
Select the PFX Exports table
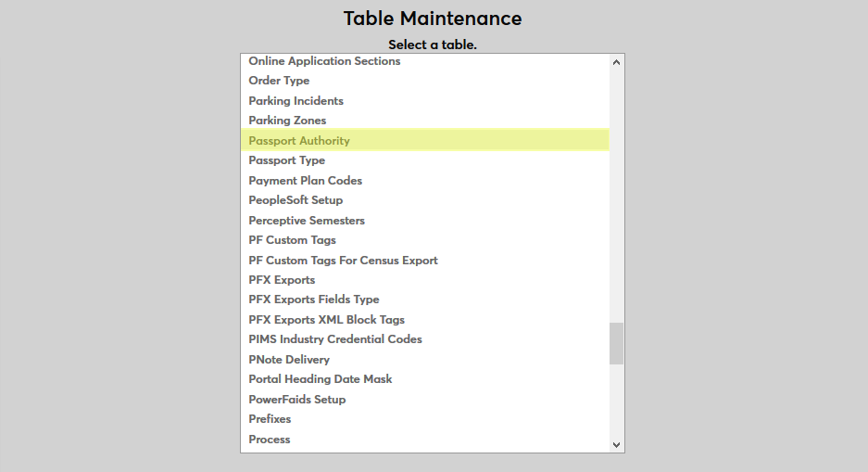282,280
